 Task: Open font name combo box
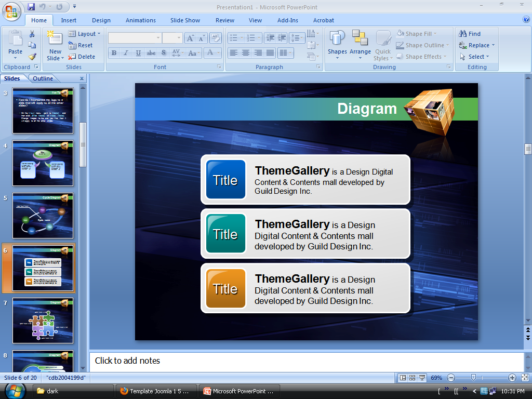point(135,38)
